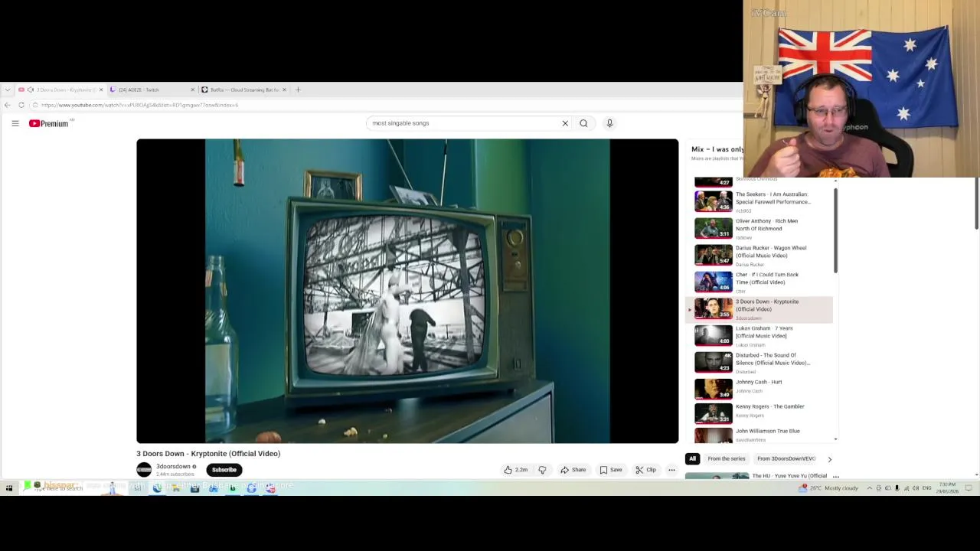Click the magnifier search button
This screenshot has width=980, height=551.
click(x=583, y=123)
